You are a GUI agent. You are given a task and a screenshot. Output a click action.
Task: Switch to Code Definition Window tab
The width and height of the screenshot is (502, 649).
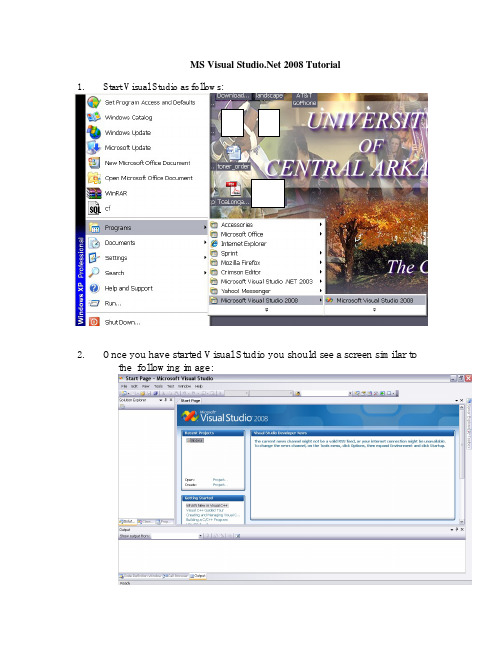click(141, 576)
